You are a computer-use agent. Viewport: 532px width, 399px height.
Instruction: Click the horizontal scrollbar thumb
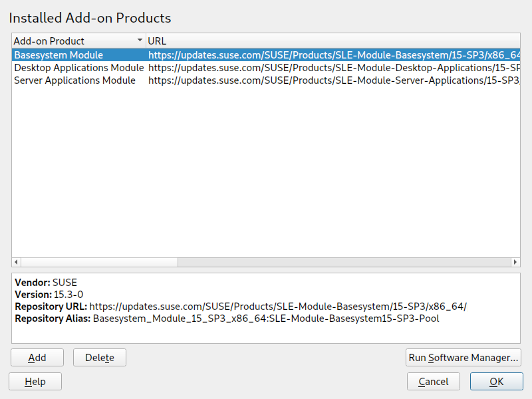pos(100,263)
